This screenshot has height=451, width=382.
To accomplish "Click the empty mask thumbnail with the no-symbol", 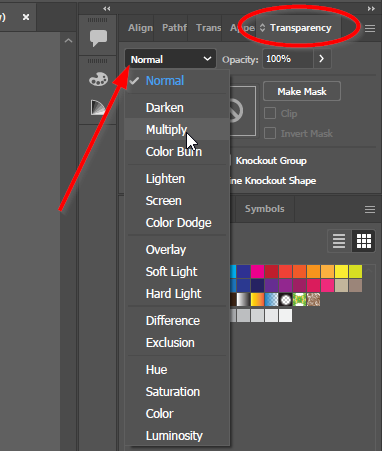I will coord(242,111).
